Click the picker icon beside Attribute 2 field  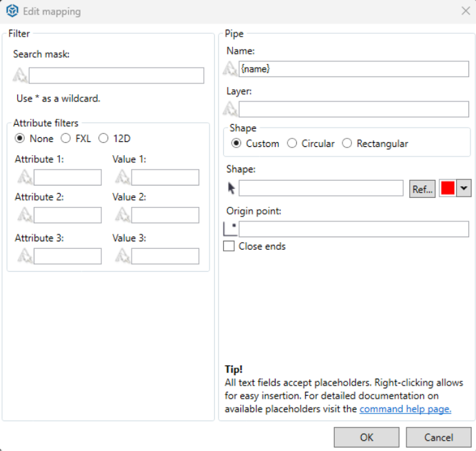click(25, 215)
